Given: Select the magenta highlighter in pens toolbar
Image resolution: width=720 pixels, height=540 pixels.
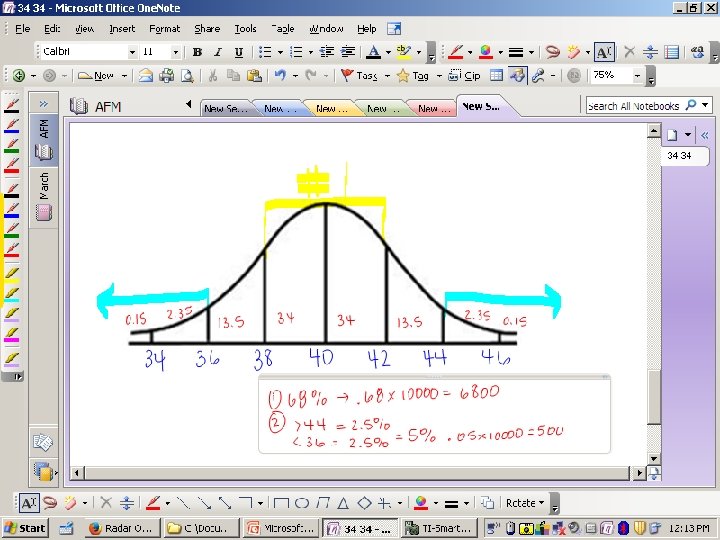Looking at the screenshot, I should 12,334.
